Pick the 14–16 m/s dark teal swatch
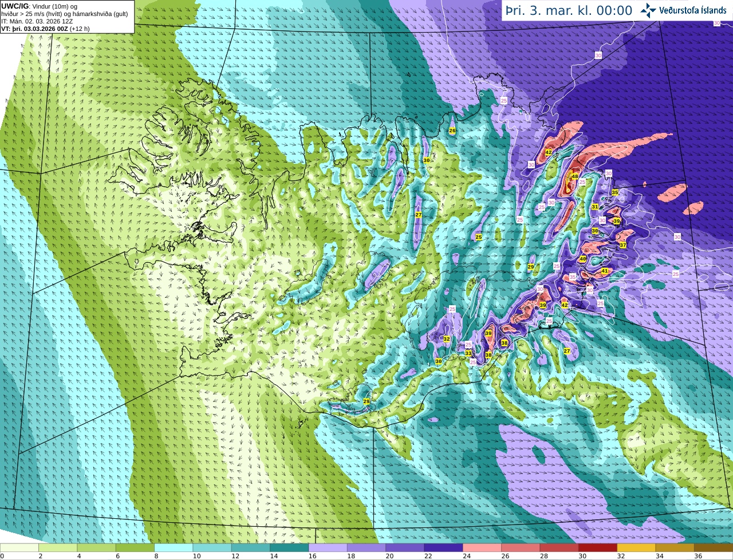The width and height of the screenshot is (733, 560). point(289,548)
